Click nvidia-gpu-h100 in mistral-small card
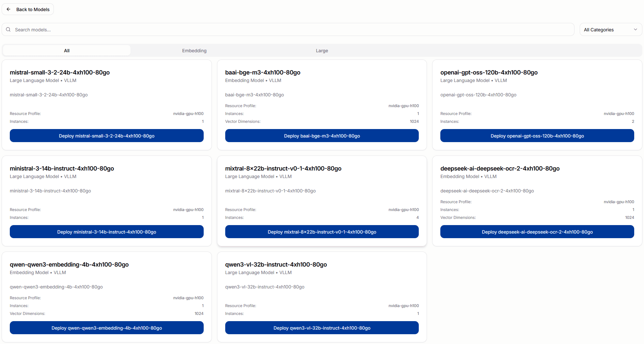This screenshot has width=644, height=344. [188, 114]
